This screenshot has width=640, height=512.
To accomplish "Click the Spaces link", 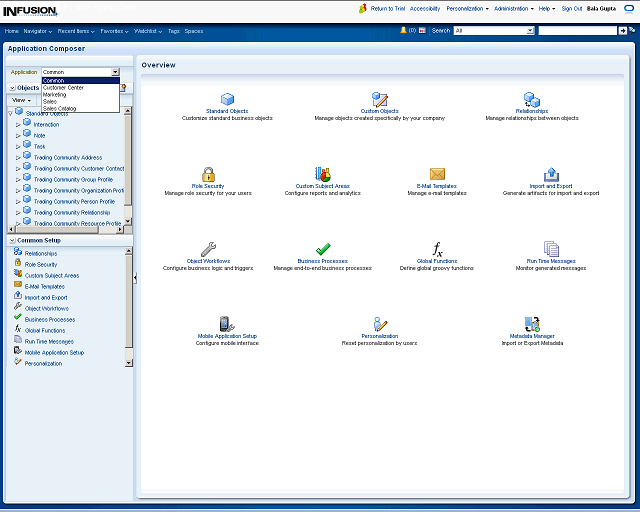I will pyautogui.click(x=193, y=31).
